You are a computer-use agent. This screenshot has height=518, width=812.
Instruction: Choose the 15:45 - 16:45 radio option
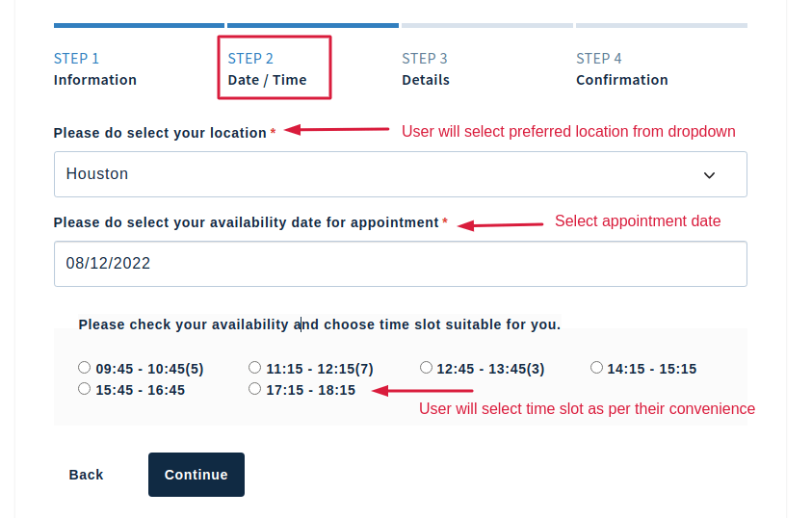pos(85,389)
